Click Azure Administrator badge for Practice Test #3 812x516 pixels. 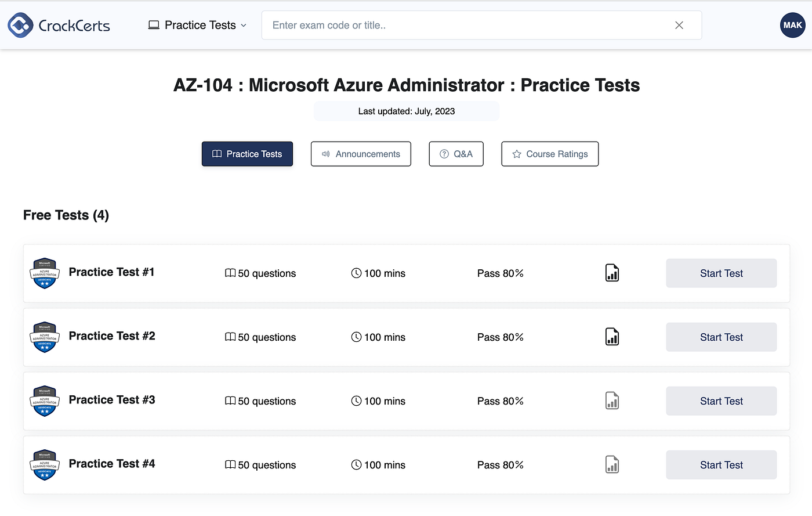[45, 400]
